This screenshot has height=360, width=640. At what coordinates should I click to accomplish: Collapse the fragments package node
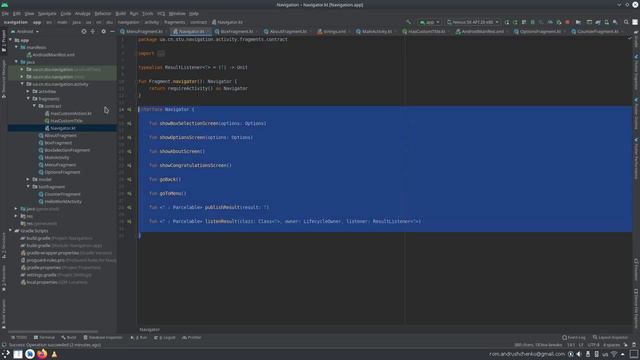(x=29, y=99)
